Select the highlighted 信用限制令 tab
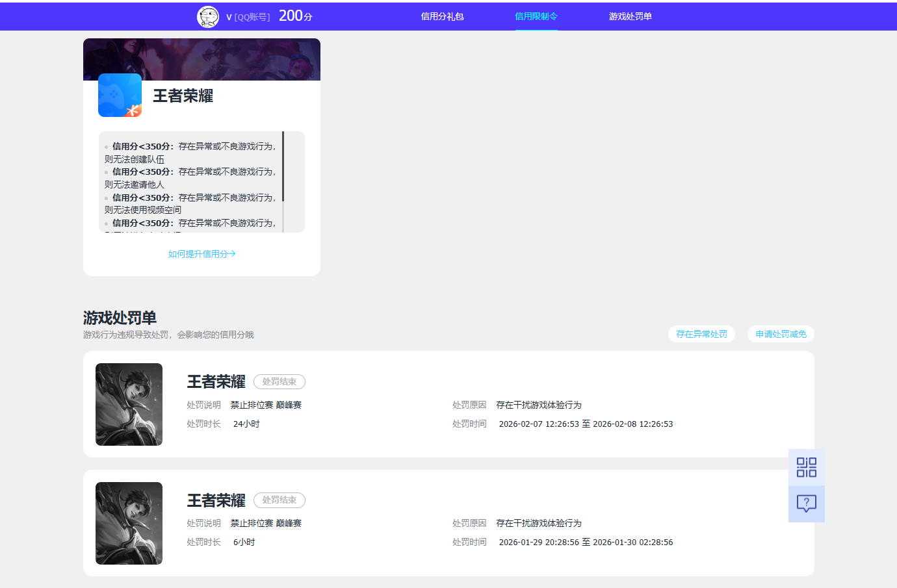The image size is (897, 588). (536, 18)
